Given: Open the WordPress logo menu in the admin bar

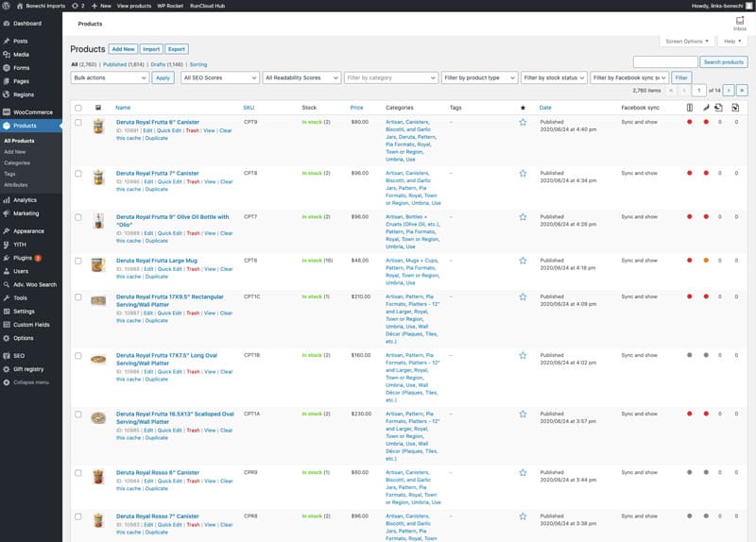Looking at the screenshot, I should [8, 6].
